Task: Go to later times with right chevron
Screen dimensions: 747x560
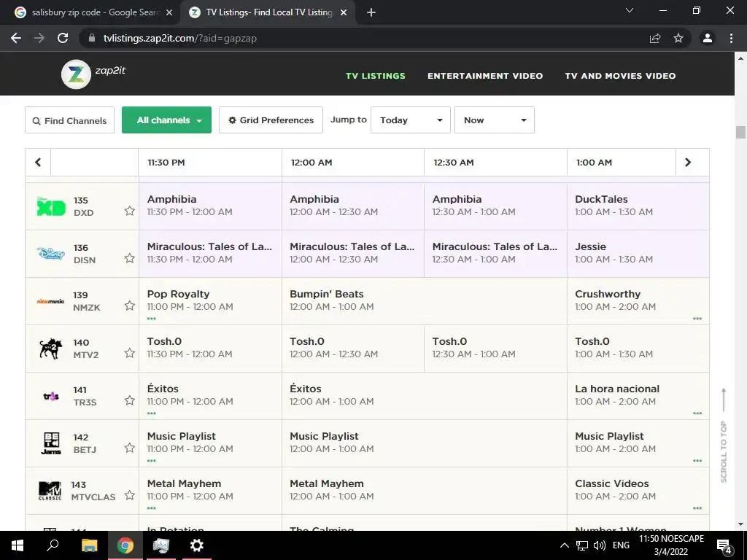Action: (687, 163)
